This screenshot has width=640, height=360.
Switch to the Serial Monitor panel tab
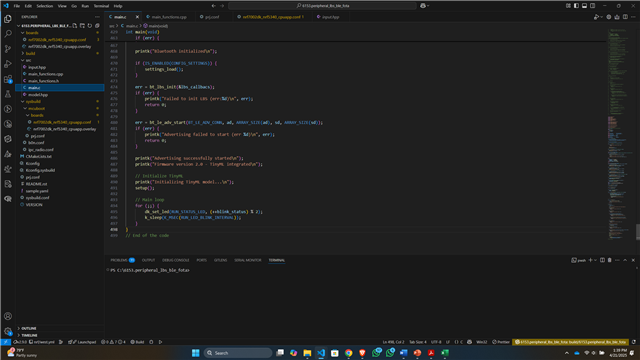tap(247, 260)
